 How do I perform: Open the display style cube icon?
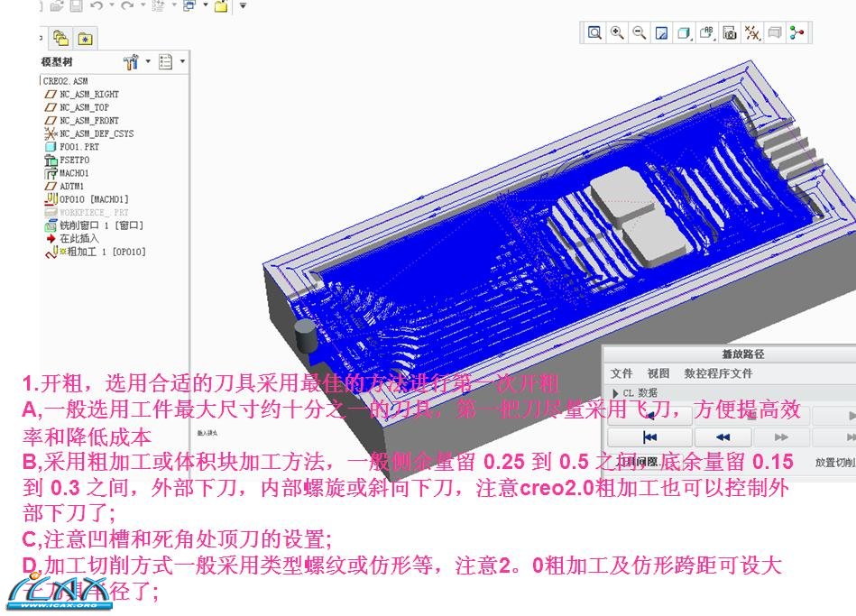(683, 33)
